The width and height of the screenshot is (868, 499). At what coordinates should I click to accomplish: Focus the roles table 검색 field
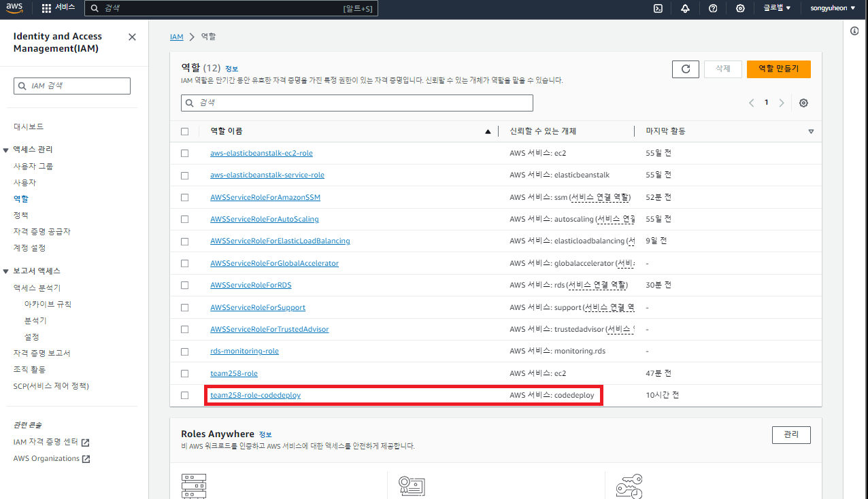tap(357, 103)
